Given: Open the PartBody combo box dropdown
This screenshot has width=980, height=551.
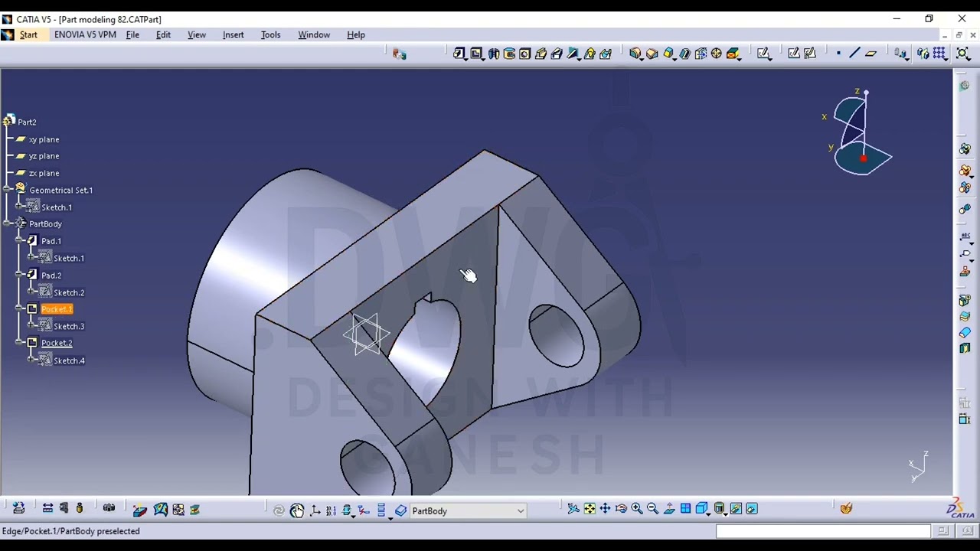Looking at the screenshot, I should click(x=521, y=511).
